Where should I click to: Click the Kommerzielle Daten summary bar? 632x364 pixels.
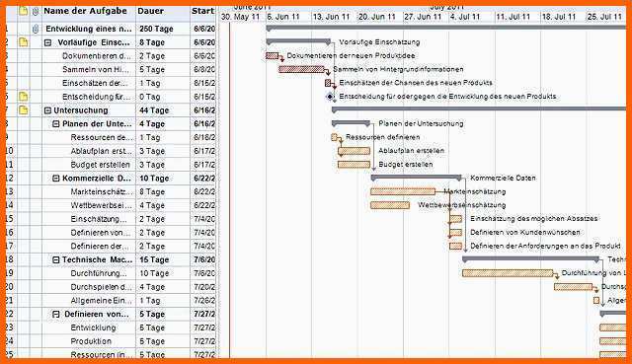coord(417,177)
